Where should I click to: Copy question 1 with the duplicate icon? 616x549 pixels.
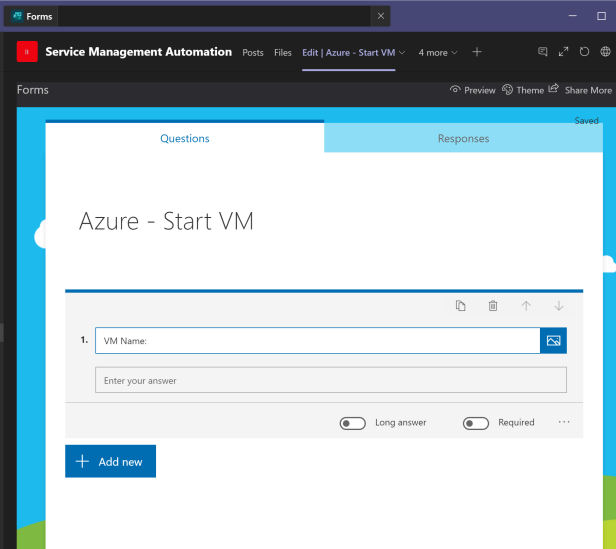click(x=460, y=305)
